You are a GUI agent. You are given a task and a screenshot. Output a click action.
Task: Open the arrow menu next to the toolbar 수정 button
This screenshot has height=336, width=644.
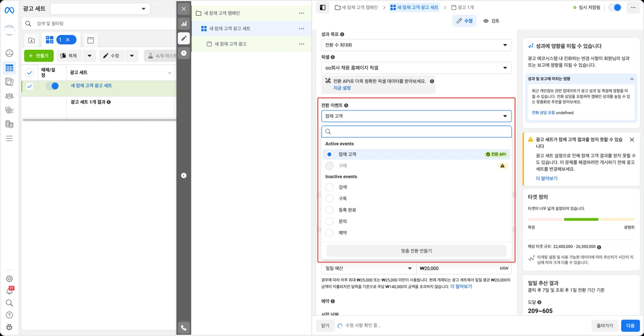[132, 56]
